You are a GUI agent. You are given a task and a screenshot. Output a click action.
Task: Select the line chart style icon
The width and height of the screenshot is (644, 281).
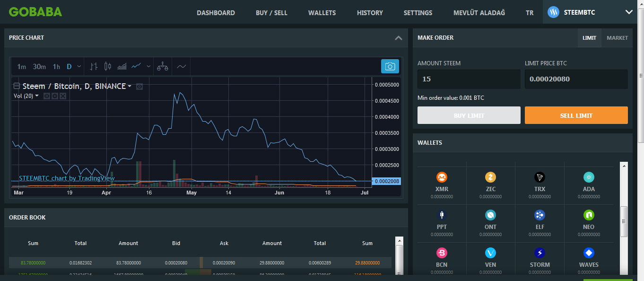pos(137,66)
